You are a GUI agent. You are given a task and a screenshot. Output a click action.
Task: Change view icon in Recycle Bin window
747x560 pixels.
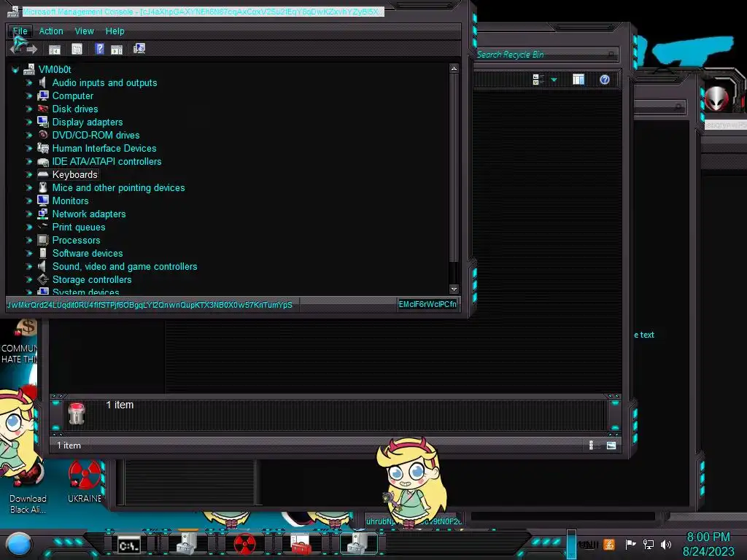point(538,79)
